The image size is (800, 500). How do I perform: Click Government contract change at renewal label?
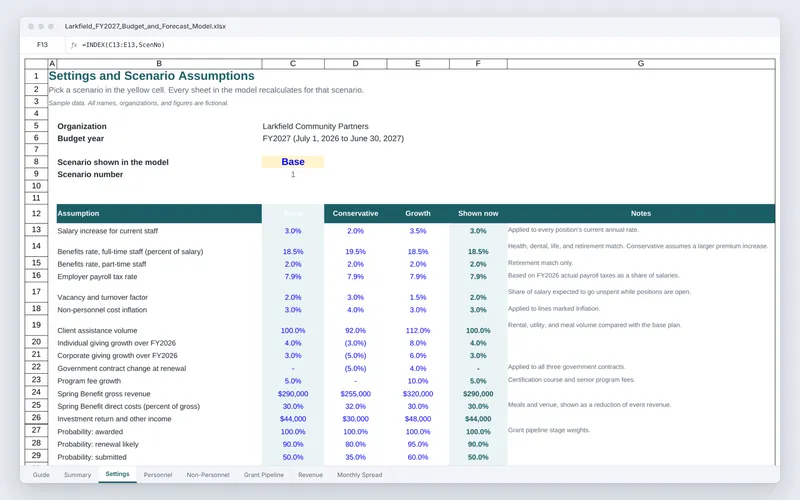(121, 368)
